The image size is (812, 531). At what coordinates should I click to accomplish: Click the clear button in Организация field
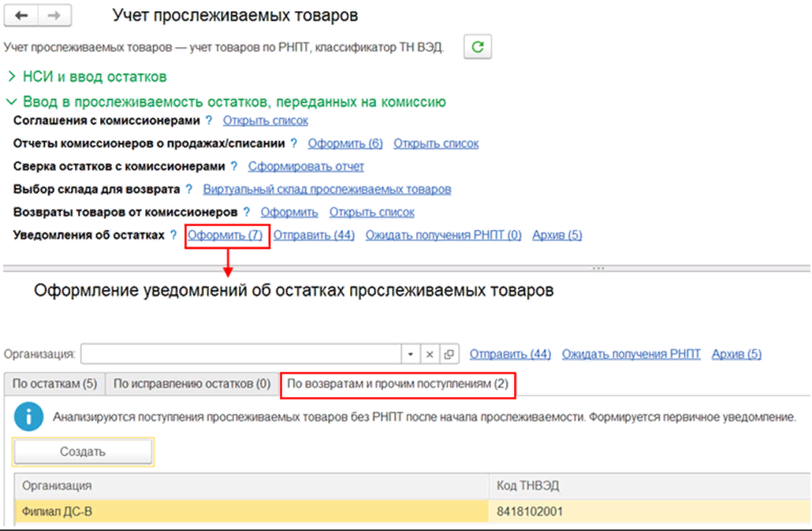(430, 355)
